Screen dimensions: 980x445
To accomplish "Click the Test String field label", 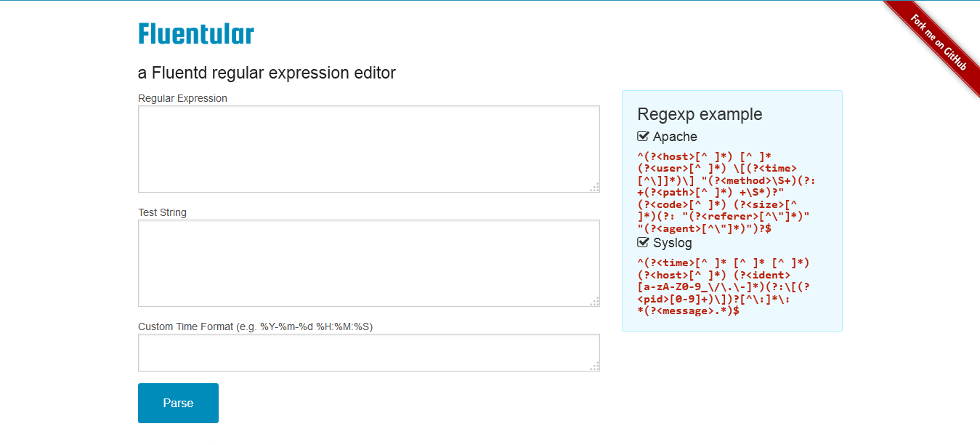I will pos(162,212).
